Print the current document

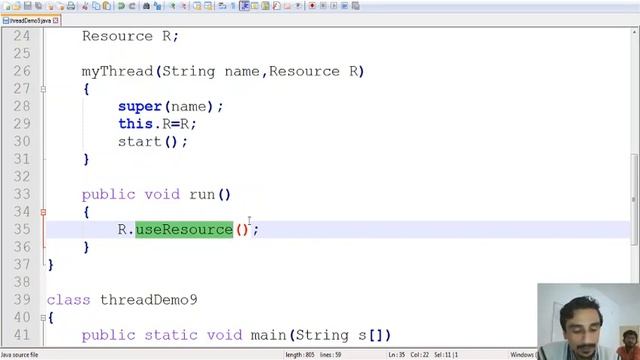click(71, 6)
